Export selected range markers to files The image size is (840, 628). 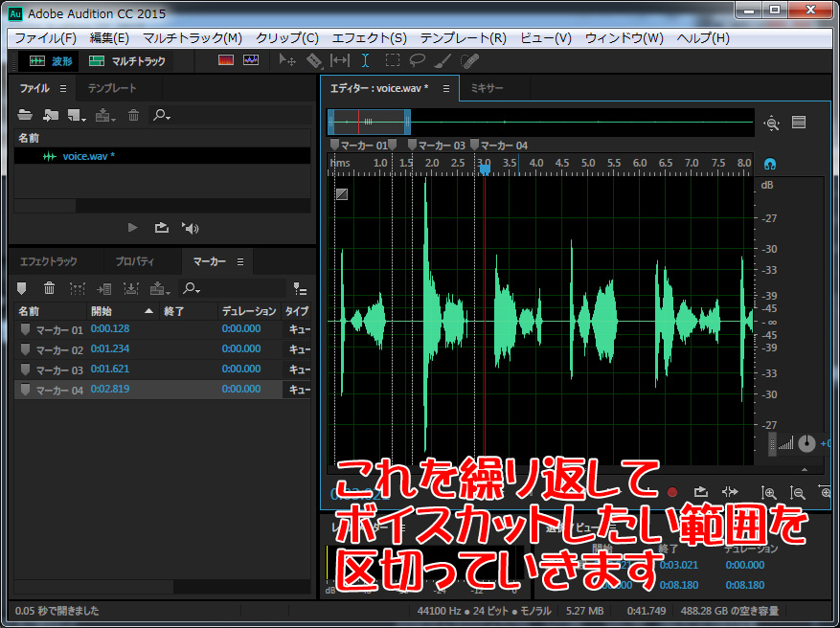coord(130,289)
